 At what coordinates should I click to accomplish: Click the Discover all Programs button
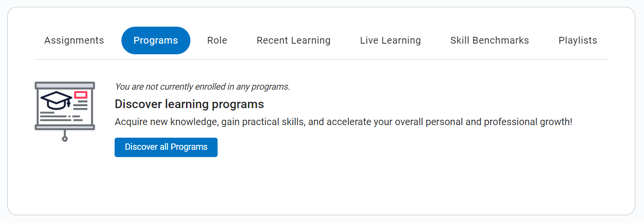tap(166, 147)
